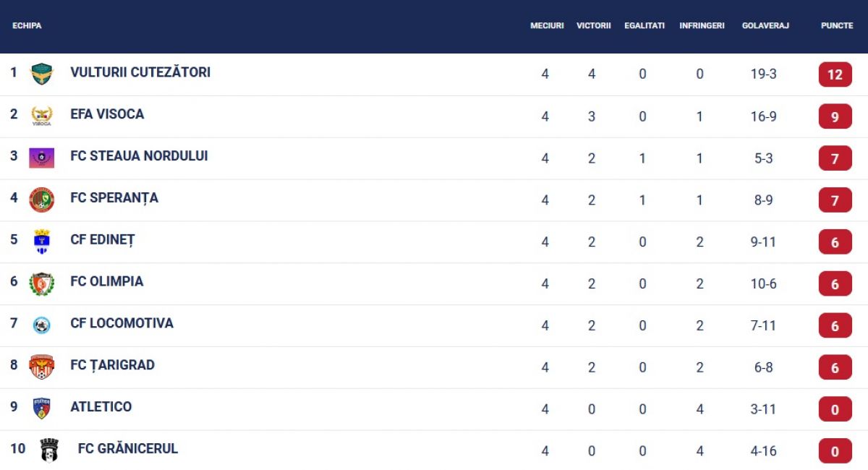
Task: Sort by the PUNCTE column header
Action: 837,25
